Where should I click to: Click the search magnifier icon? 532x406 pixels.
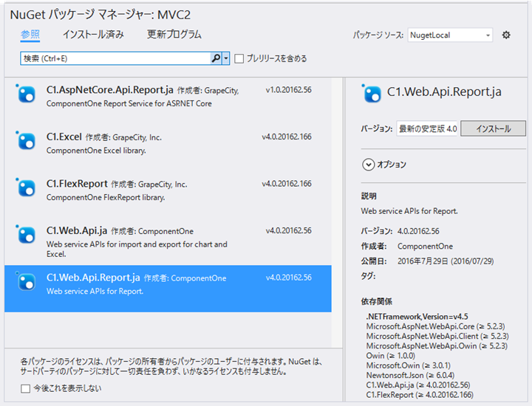(216, 58)
